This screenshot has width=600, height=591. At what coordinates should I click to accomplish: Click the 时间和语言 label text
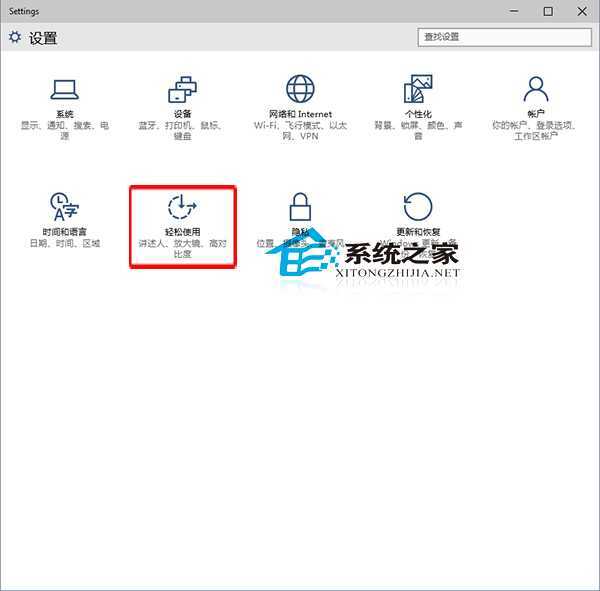(x=65, y=232)
